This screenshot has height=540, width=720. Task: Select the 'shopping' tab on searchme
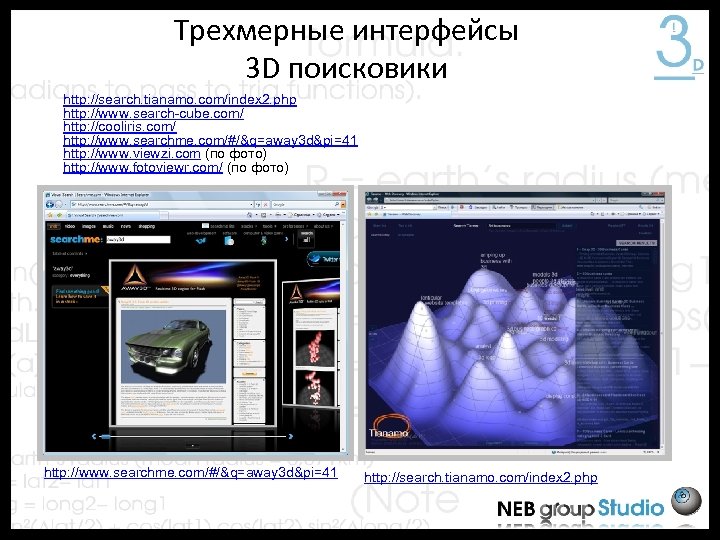[147, 226]
